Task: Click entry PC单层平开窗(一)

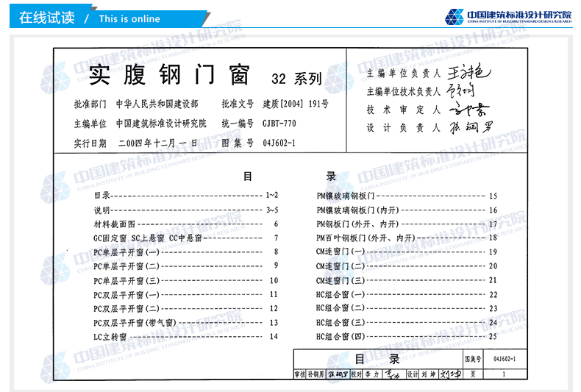Action: coord(186,252)
